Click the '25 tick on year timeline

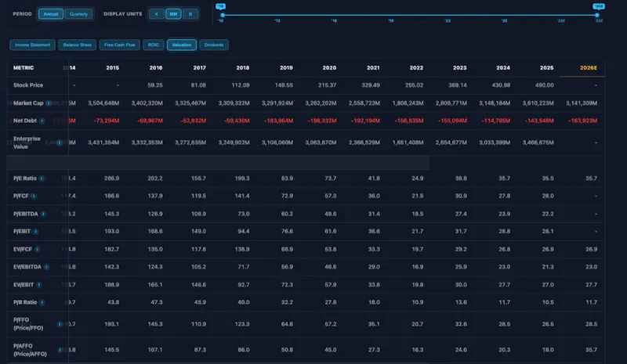coord(504,21)
